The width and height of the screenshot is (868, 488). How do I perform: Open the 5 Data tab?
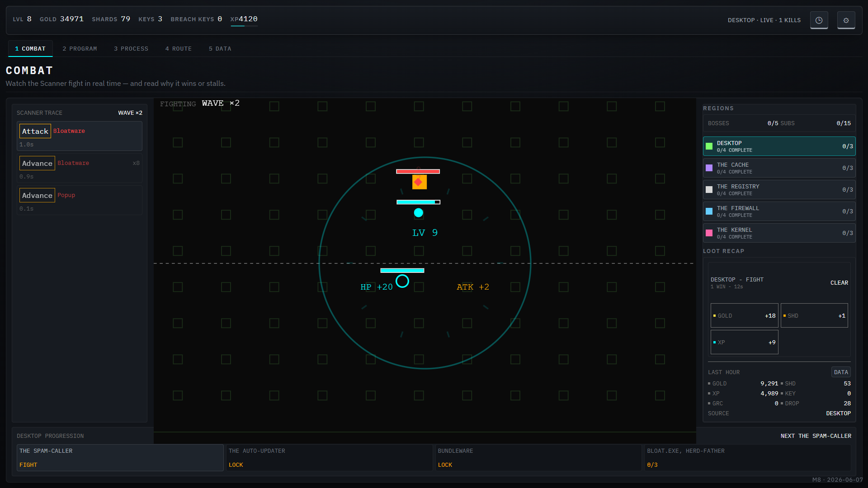[220, 49]
